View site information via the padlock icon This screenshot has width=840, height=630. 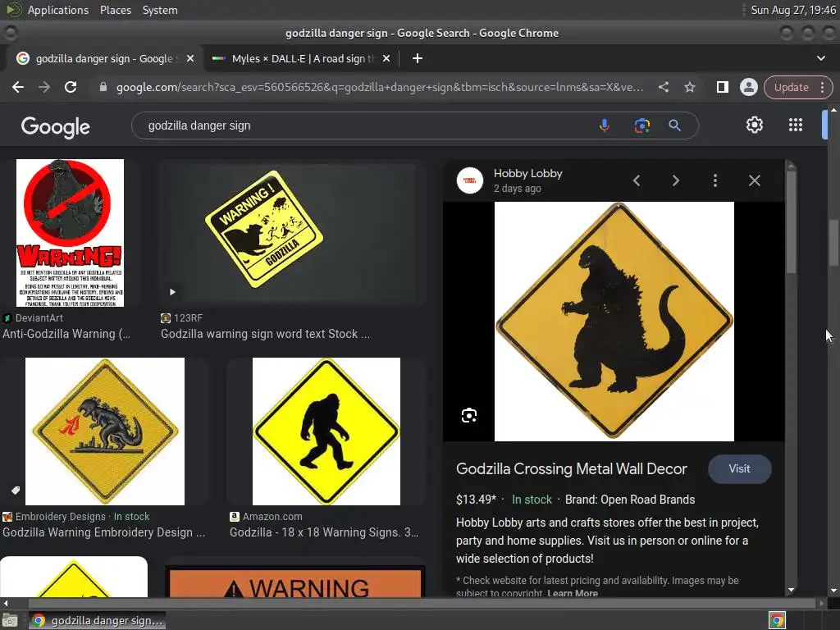tap(103, 87)
